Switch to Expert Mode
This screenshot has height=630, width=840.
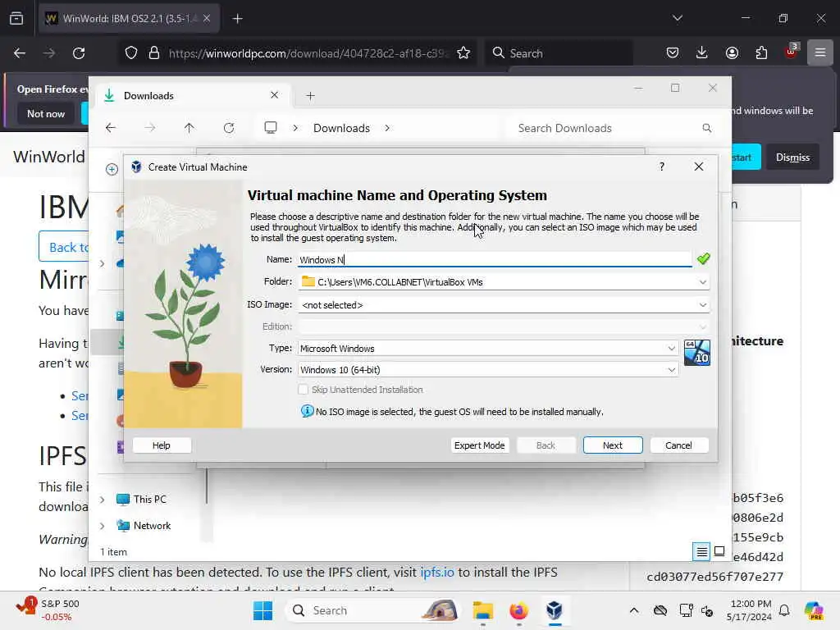479,445
